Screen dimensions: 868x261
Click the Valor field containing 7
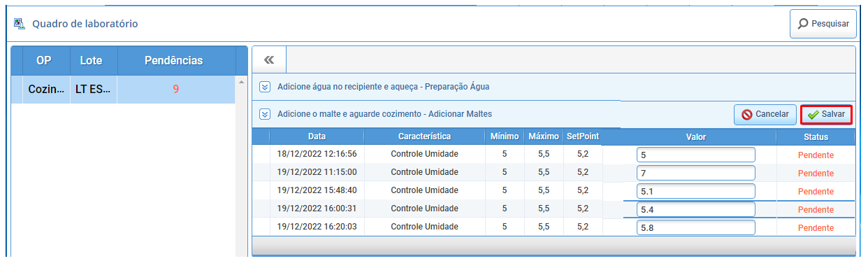[695, 173]
